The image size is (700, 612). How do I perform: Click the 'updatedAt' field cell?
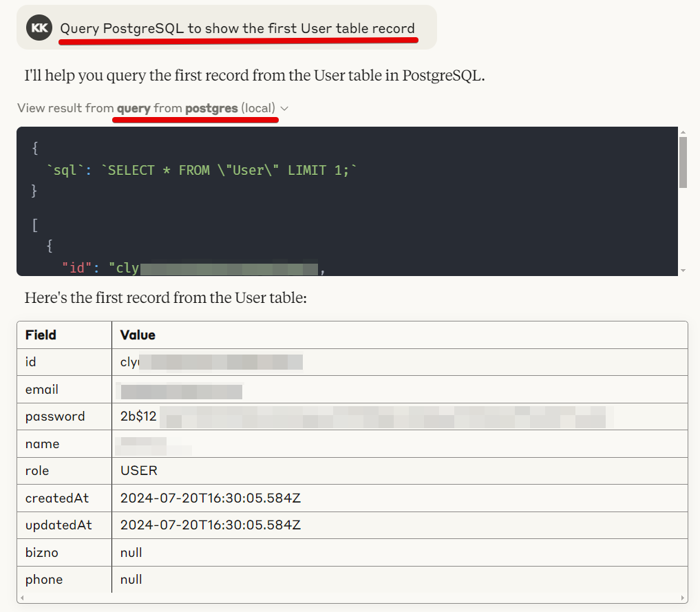tap(64, 525)
